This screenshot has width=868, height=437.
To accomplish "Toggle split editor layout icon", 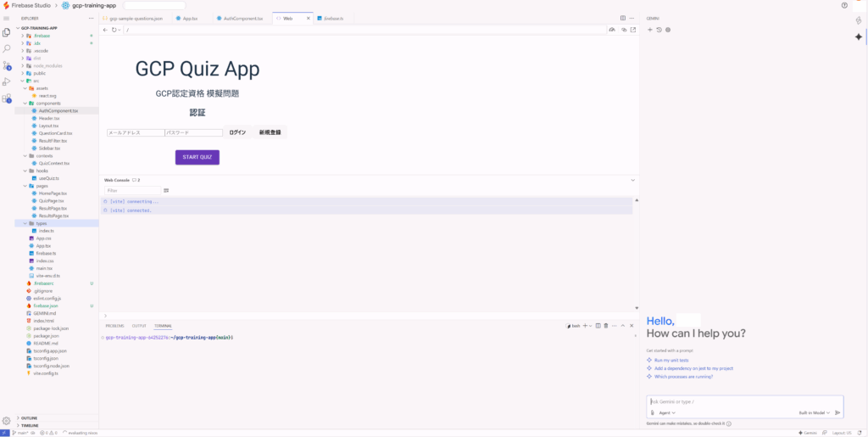I will coord(623,18).
